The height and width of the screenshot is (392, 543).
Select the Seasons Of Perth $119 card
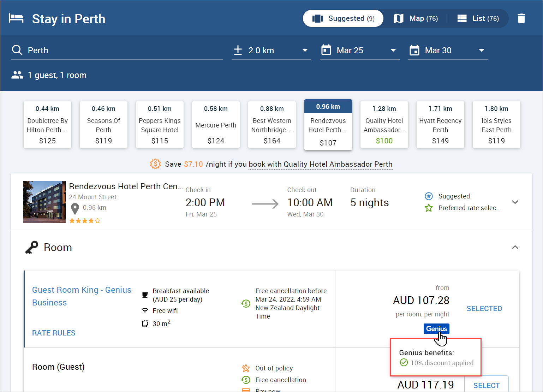click(103, 125)
